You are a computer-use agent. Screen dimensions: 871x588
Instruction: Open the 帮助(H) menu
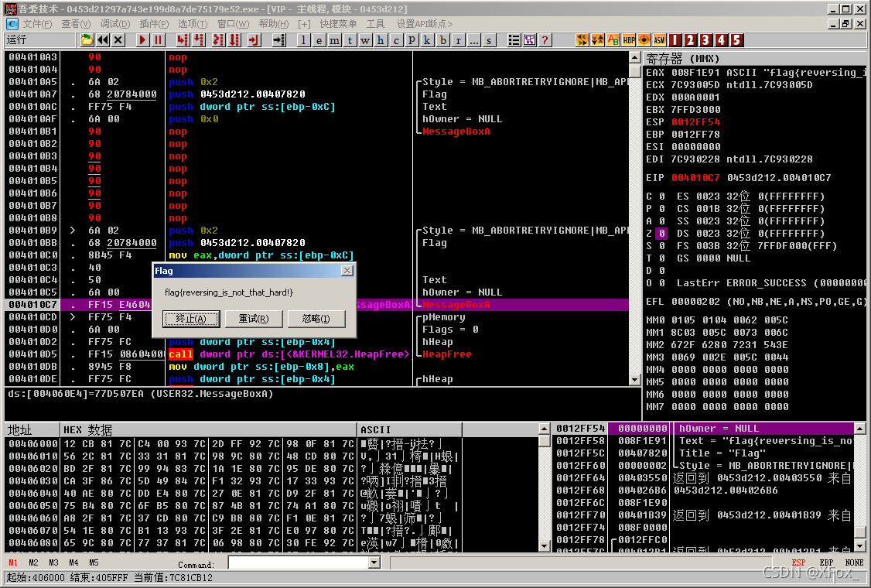274,24
